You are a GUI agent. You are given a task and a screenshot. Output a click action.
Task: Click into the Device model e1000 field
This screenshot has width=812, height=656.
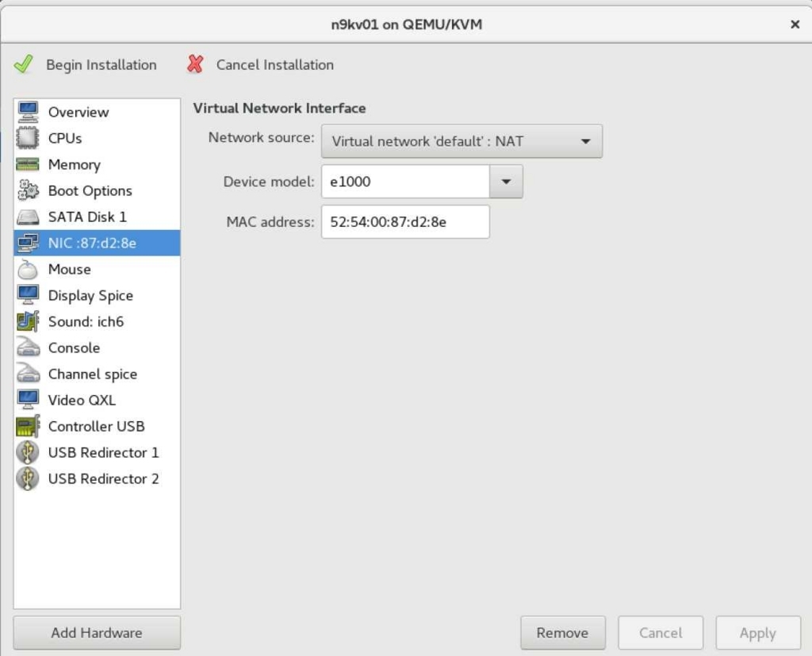(x=405, y=182)
